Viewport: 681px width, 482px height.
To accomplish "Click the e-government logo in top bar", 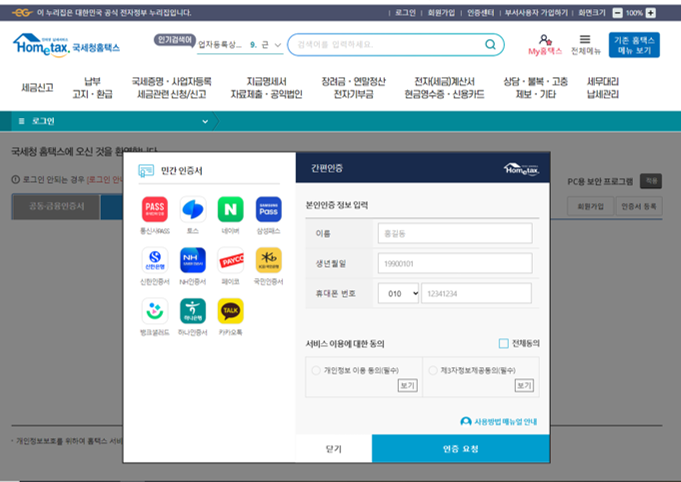I will tap(22, 13).
